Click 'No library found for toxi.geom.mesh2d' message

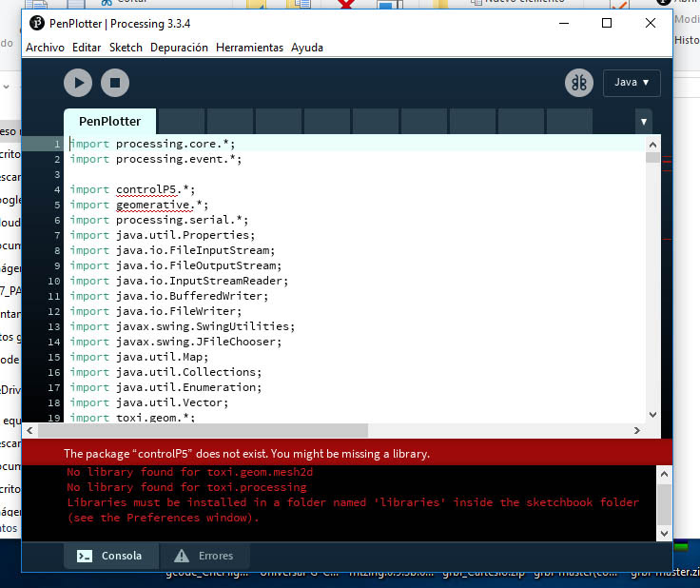tap(189, 472)
